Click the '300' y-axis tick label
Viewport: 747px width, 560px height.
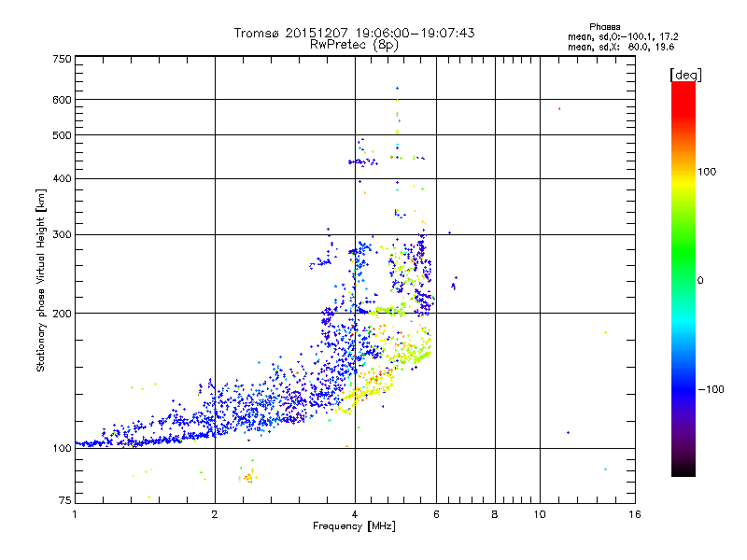(62, 235)
